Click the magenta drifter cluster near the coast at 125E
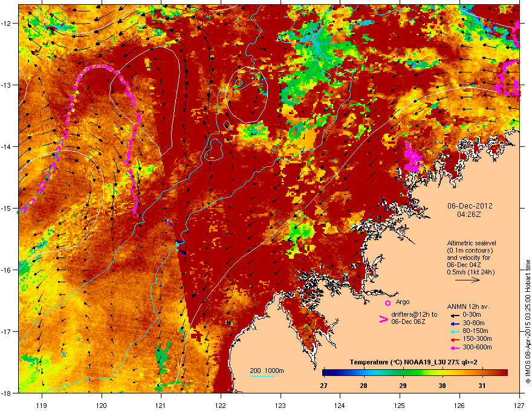The height and width of the screenshot is (411, 532). pos(412,158)
